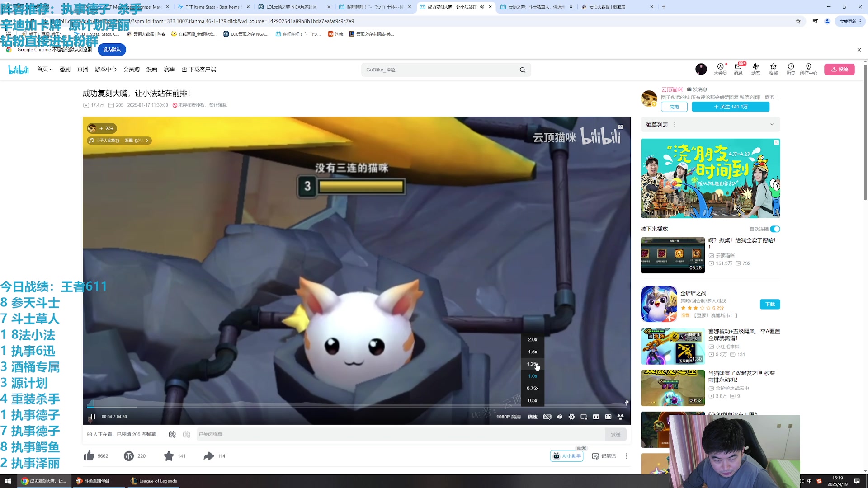Open player settings gear icon
This screenshot has width=868, height=488.
click(571, 417)
